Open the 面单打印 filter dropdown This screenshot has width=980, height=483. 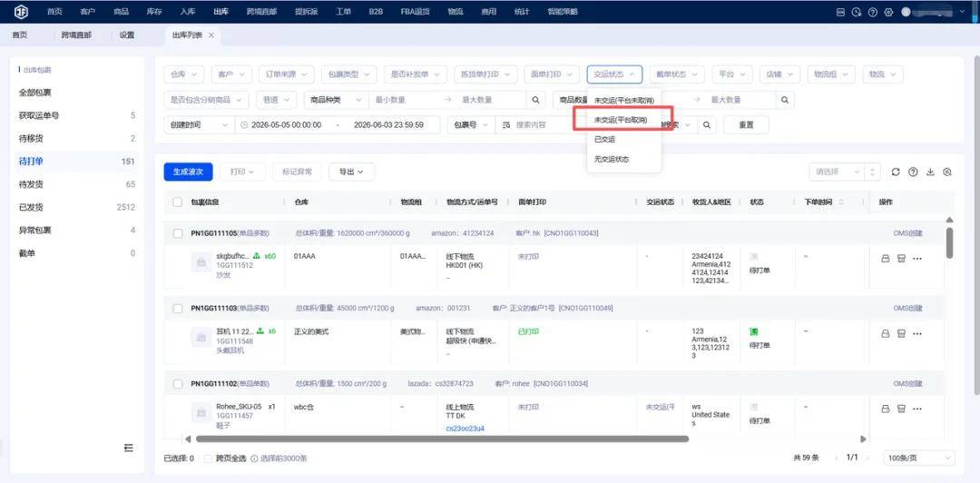(x=552, y=74)
